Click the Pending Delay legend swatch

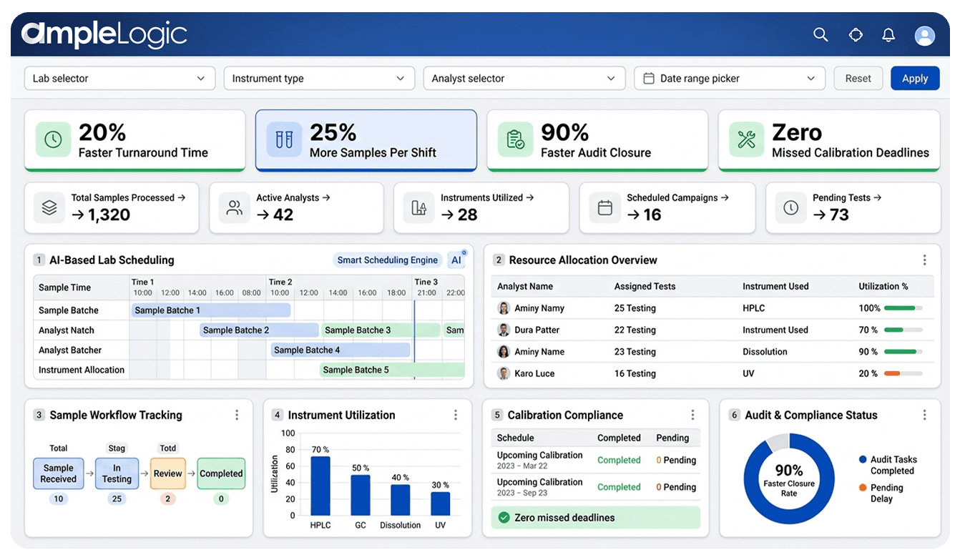863,488
